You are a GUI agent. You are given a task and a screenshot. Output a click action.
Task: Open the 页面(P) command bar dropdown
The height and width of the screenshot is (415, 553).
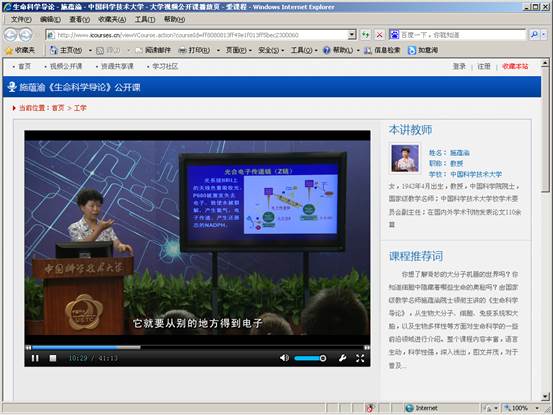238,50
